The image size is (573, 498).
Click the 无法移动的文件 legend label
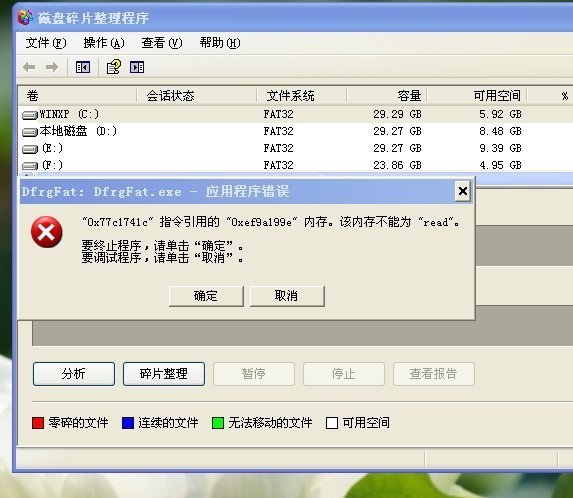pos(270,423)
